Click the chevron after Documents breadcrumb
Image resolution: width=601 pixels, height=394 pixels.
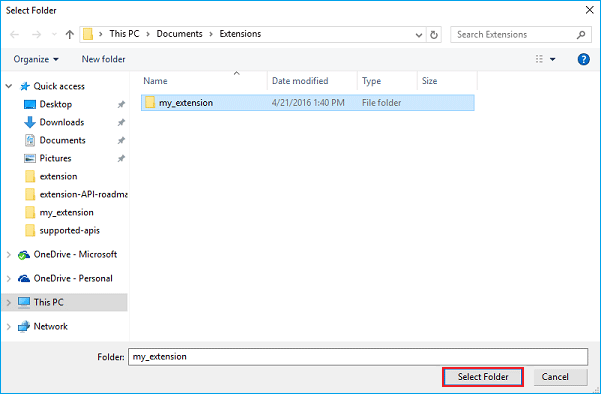coord(211,34)
